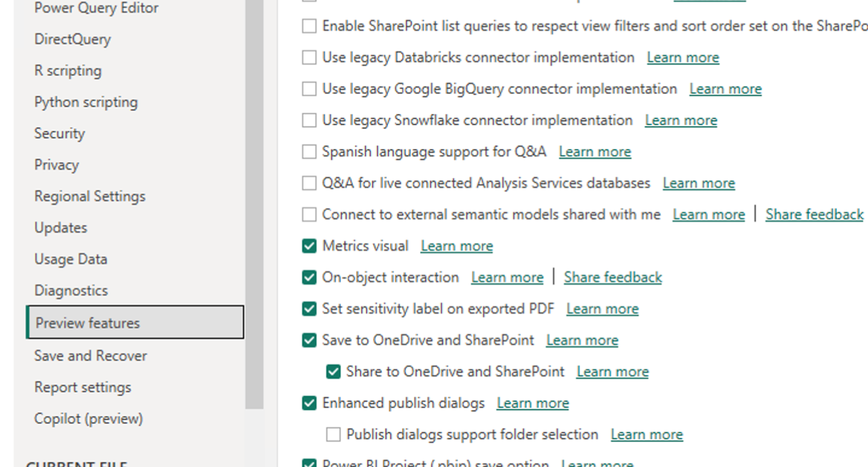Open the Privacy options page
This screenshot has width=868, height=467.
coord(57,165)
